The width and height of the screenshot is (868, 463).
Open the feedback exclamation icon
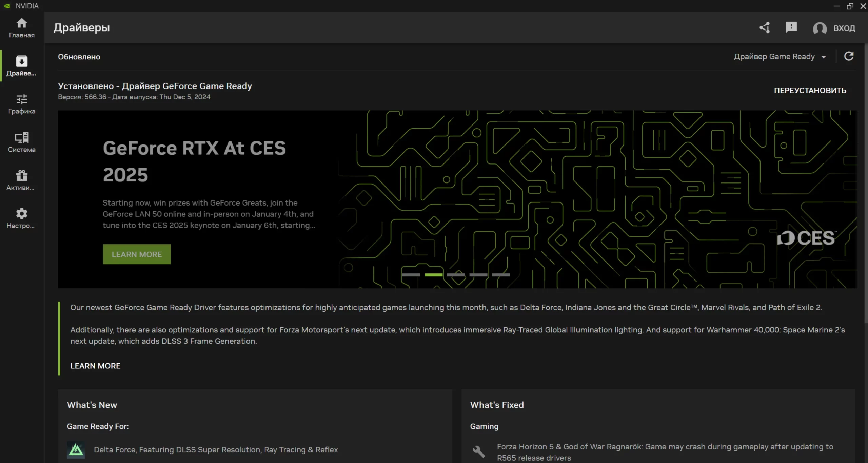(791, 27)
